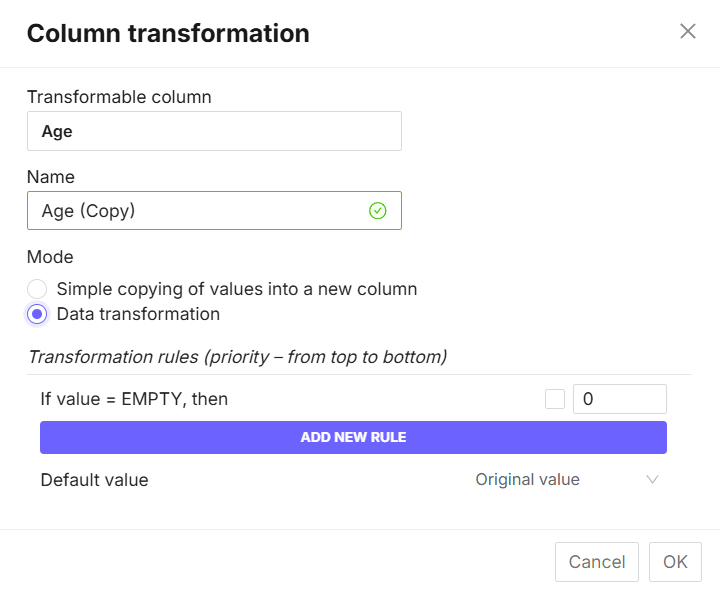
Task: Click Cancel to discard changes
Action: pyautogui.click(x=596, y=562)
